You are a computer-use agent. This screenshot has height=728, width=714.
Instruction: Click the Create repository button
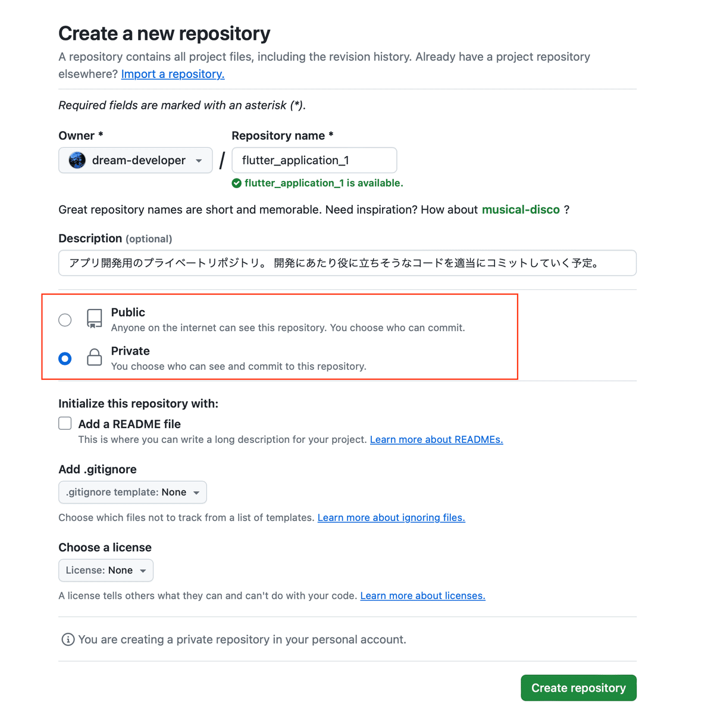tap(578, 688)
